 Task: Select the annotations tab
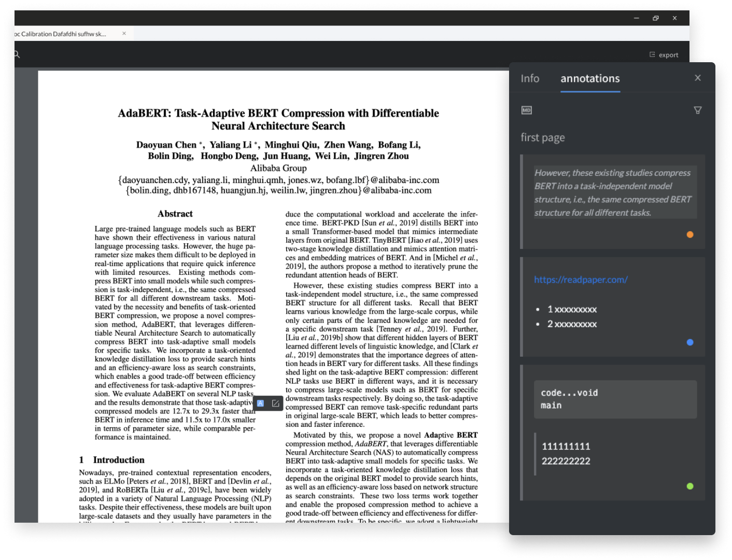pos(590,78)
